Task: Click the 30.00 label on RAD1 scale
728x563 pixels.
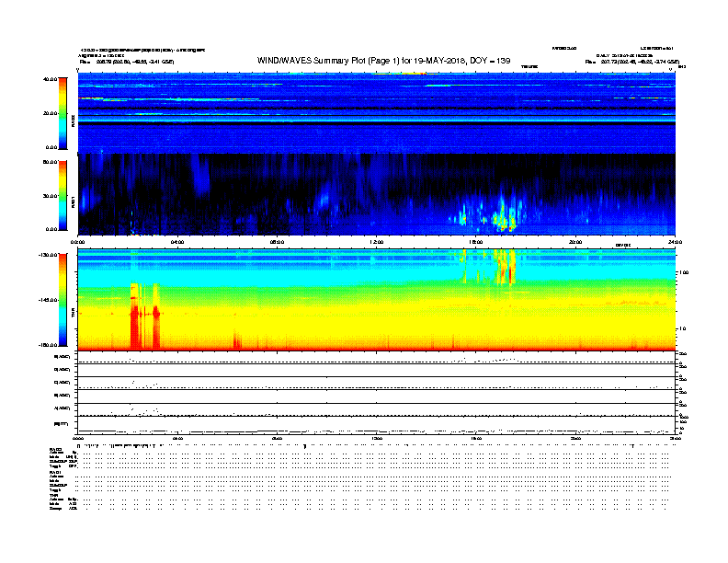Action: [51, 196]
